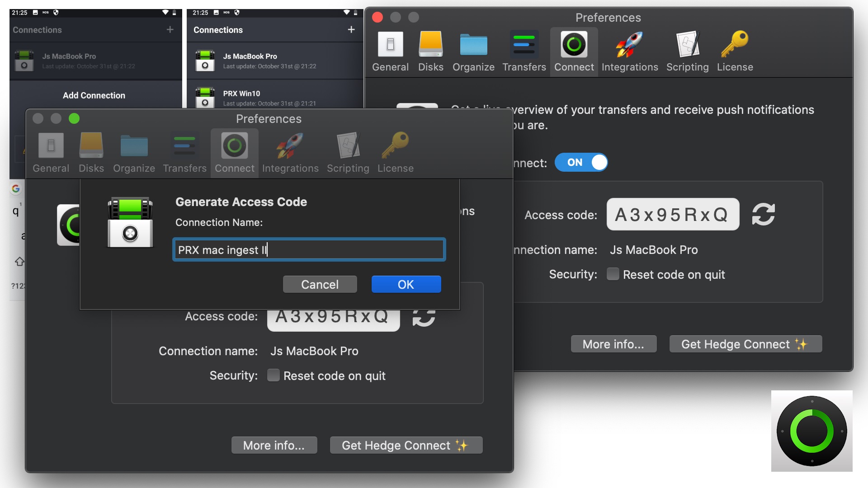Image resolution: width=868 pixels, height=488 pixels.
Task: Click Js MacBook Pro connection name in back window
Action: pos(654,250)
